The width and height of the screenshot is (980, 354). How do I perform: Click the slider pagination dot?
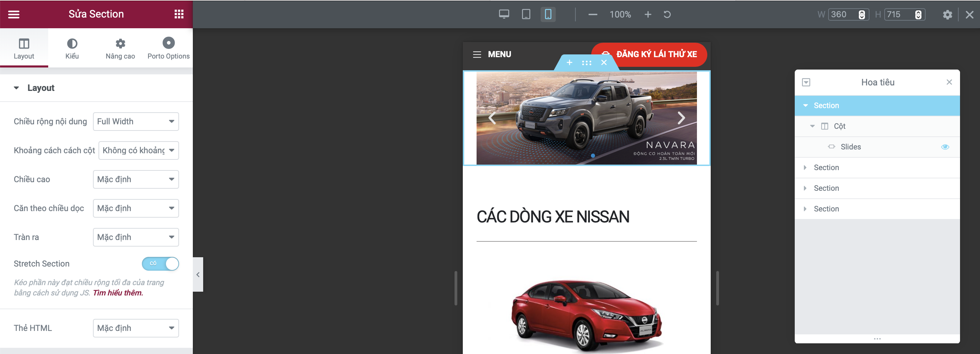tap(593, 155)
